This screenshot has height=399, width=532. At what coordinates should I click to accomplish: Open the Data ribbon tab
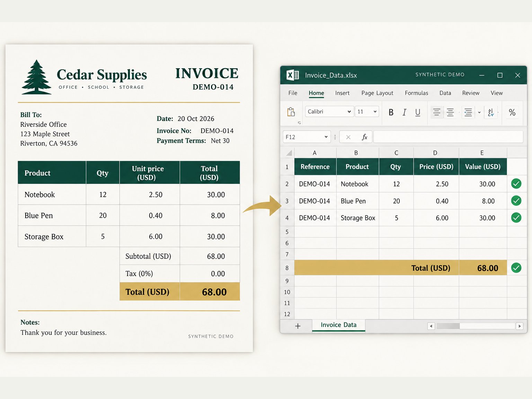pos(445,93)
